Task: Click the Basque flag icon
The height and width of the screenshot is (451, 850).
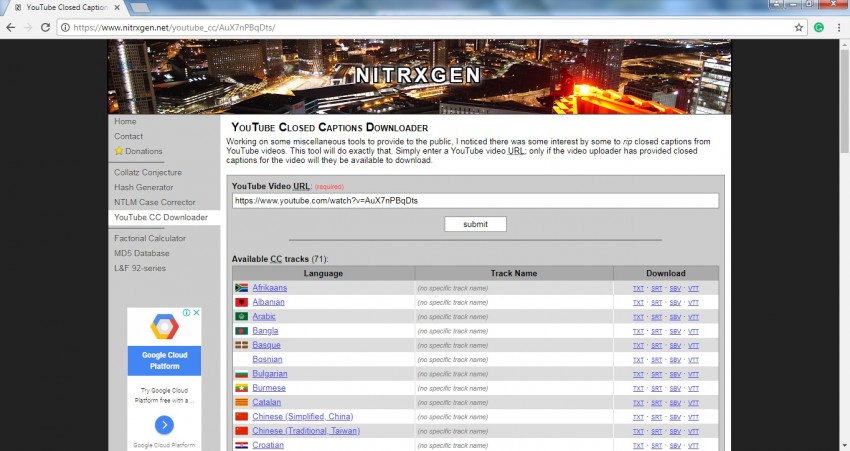Action: point(242,345)
